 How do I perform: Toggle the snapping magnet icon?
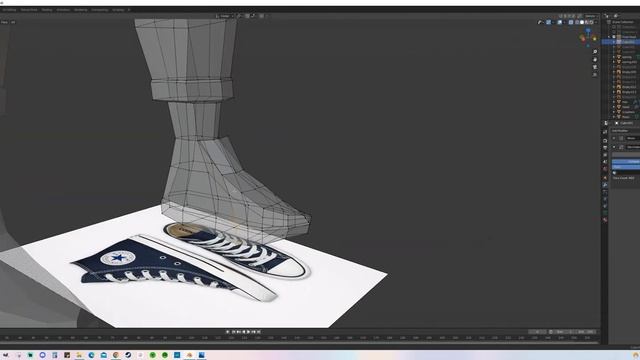[247, 16]
